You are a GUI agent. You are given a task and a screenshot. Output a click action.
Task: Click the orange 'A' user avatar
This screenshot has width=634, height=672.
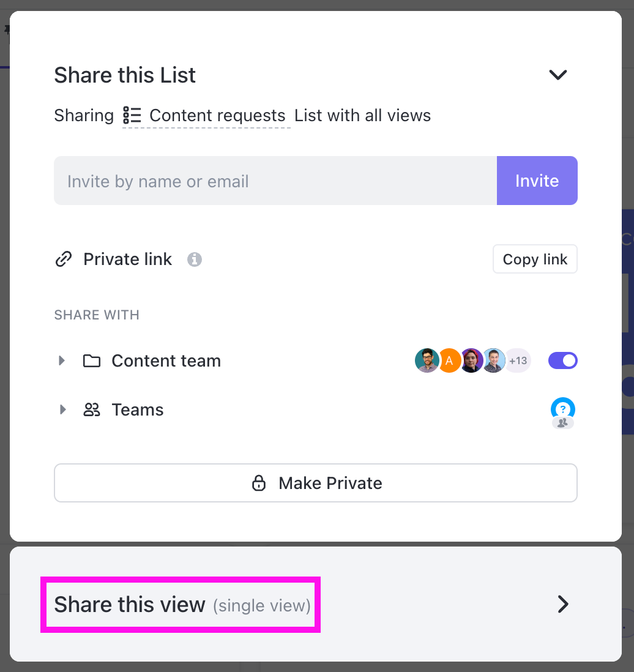[449, 361]
